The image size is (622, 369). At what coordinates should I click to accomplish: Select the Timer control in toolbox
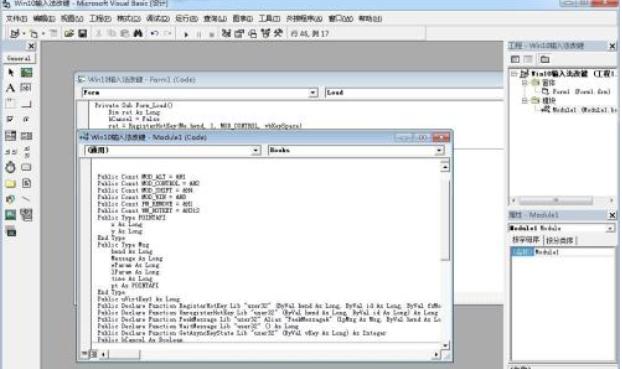(11, 167)
